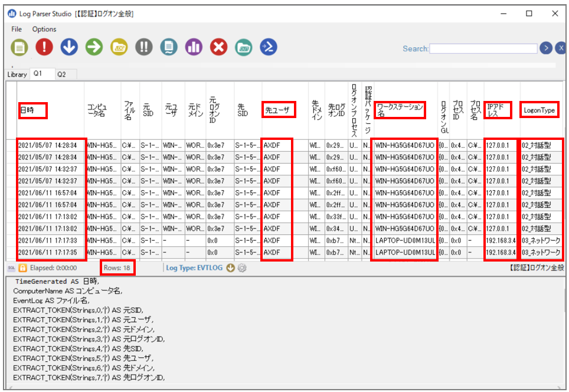Click the green output folder icon
The image size is (569, 392).
point(244,47)
